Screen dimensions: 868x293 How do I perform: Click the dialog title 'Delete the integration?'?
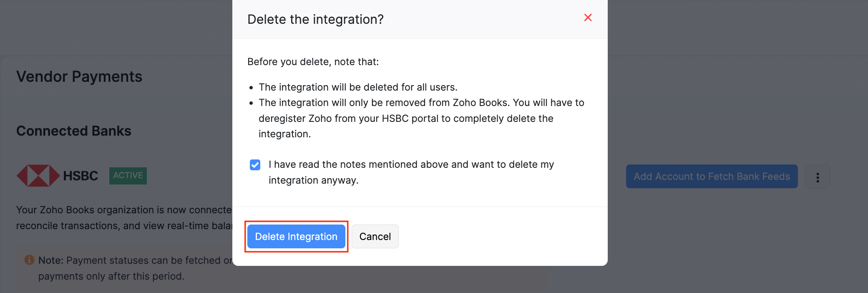(315, 19)
